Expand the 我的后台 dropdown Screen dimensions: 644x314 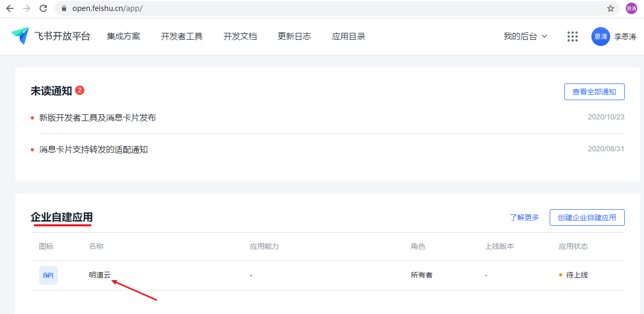coord(525,37)
